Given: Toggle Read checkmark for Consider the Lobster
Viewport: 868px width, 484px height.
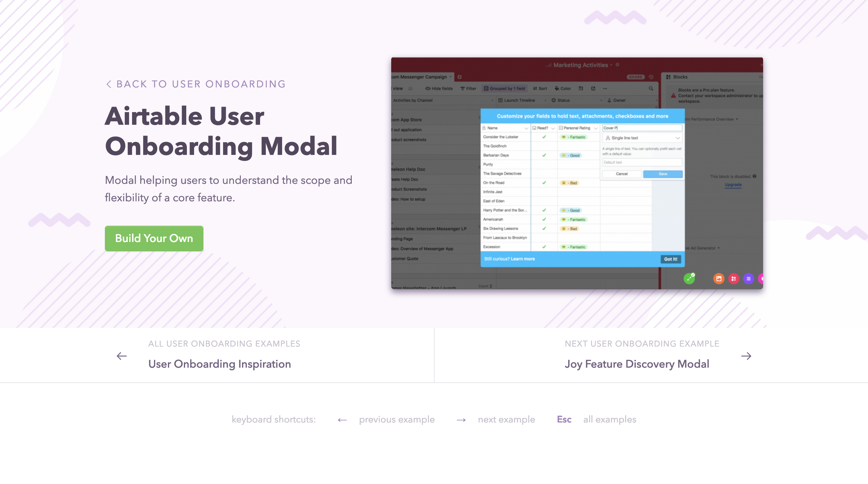Looking at the screenshot, I should click(x=544, y=137).
